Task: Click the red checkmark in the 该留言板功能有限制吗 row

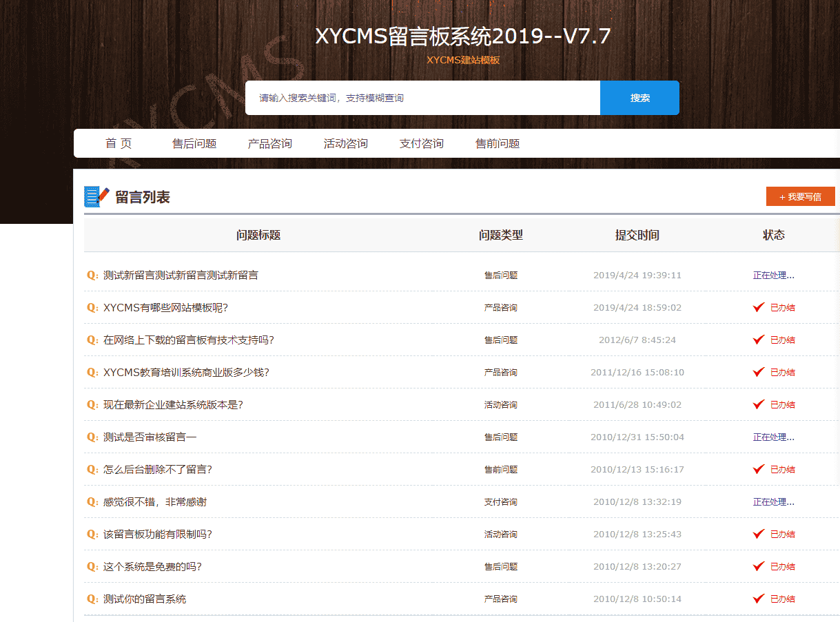Action: click(x=759, y=534)
